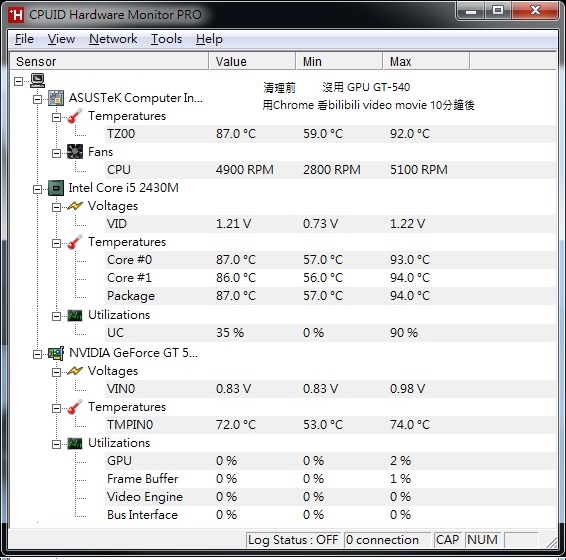Screen dimensions: 566x560
Task: Select the GPU utilization row
Action: 330,461
